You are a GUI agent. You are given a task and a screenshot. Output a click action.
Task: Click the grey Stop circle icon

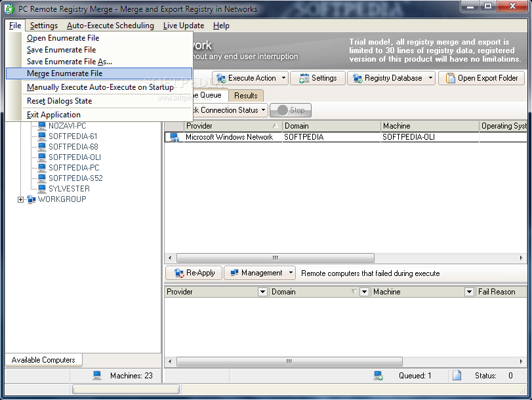pyautogui.click(x=282, y=110)
